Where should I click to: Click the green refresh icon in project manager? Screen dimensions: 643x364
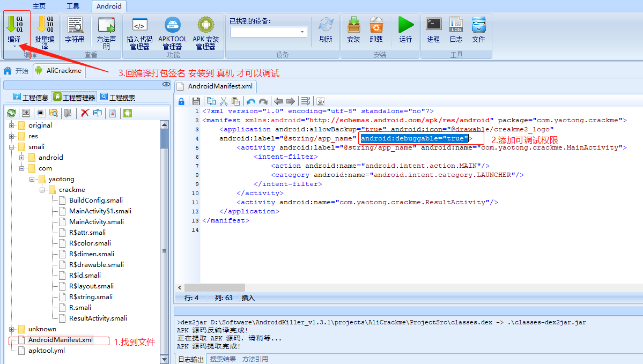tap(11, 113)
